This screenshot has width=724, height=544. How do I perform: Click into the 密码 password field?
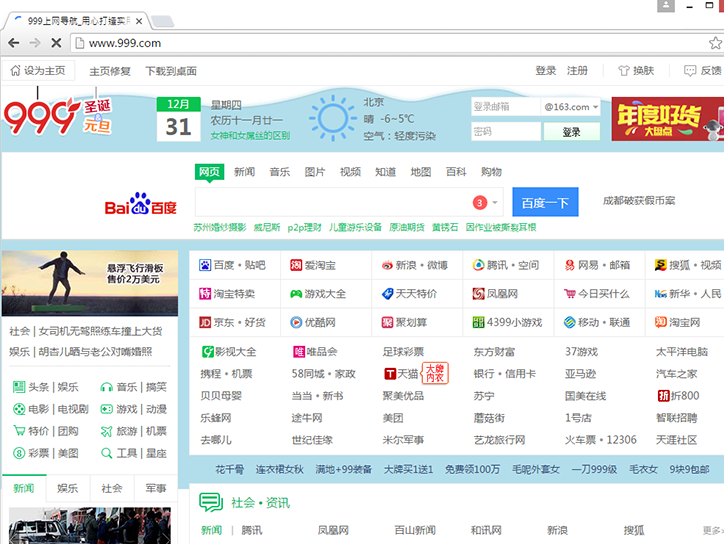(505, 132)
